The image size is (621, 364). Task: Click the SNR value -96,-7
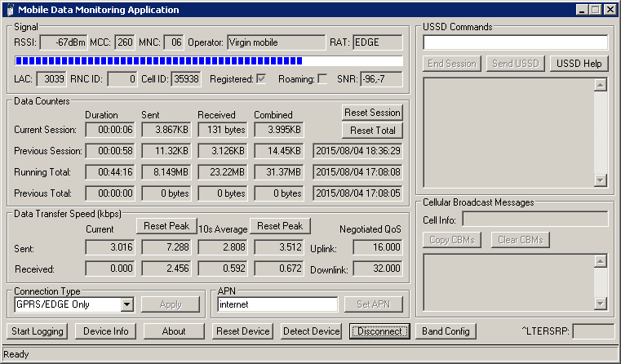point(381,79)
